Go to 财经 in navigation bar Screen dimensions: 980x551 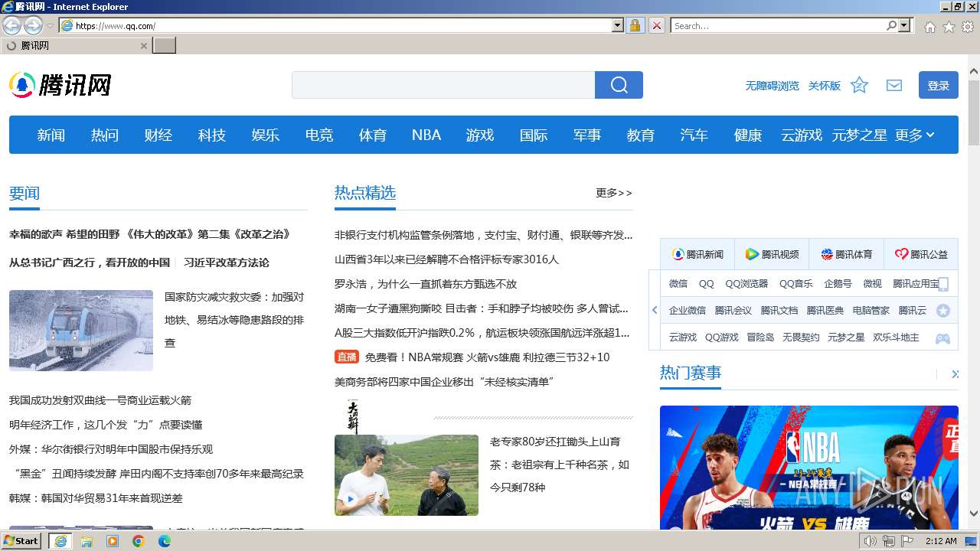click(x=158, y=135)
